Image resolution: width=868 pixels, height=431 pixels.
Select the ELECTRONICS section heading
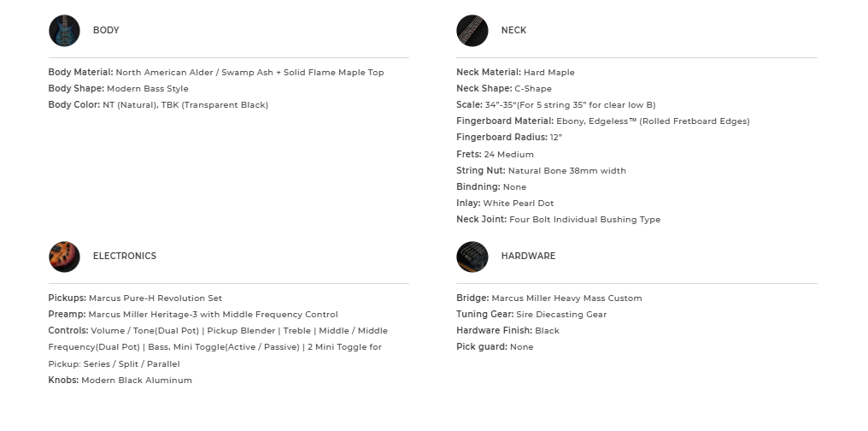coord(125,257)
